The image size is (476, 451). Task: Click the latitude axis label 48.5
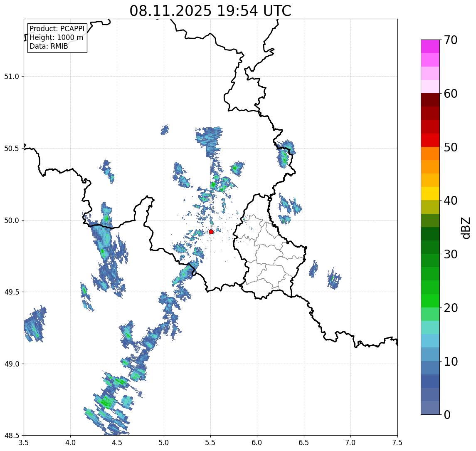(12, 436)
